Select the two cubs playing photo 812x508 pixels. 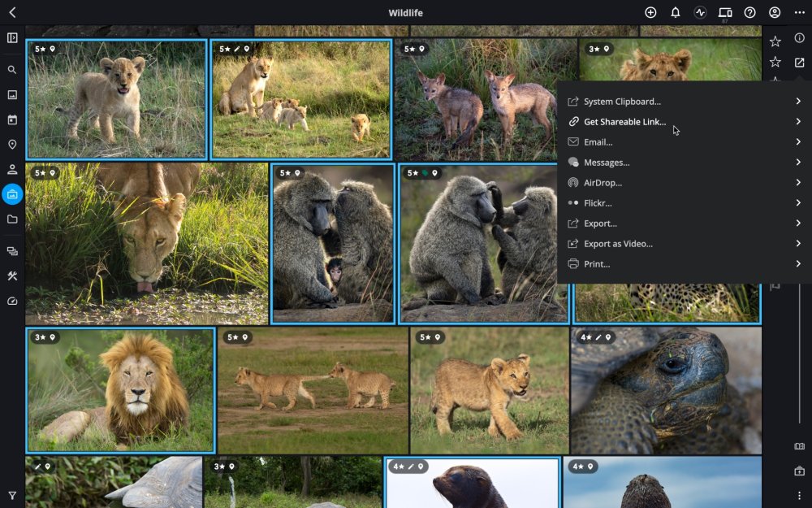pos(313,390)
